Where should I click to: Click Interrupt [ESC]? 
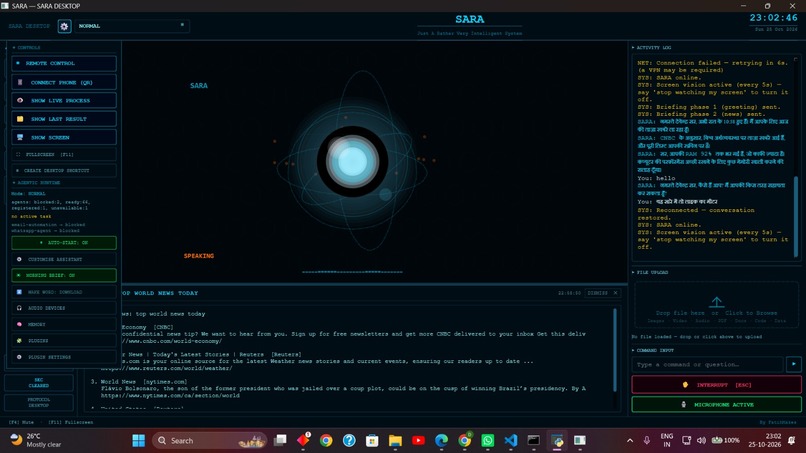pos(716,385)
